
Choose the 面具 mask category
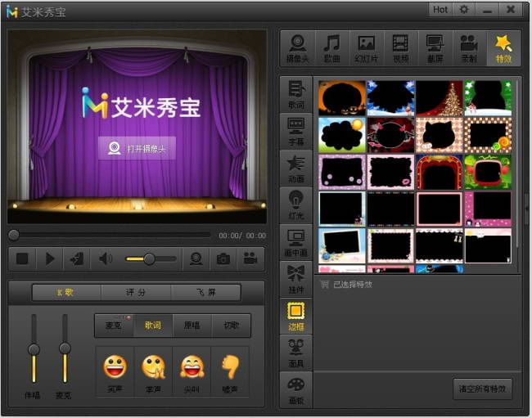(x=296, y=353)
